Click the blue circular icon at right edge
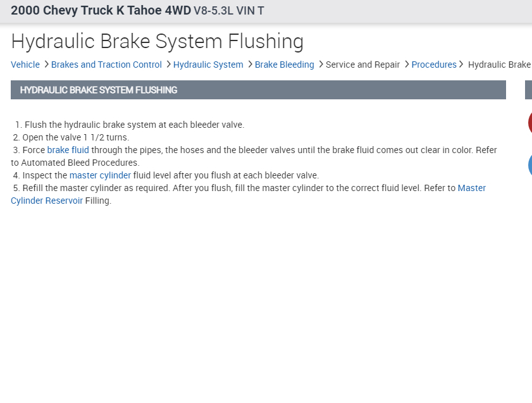 point(529,165)
